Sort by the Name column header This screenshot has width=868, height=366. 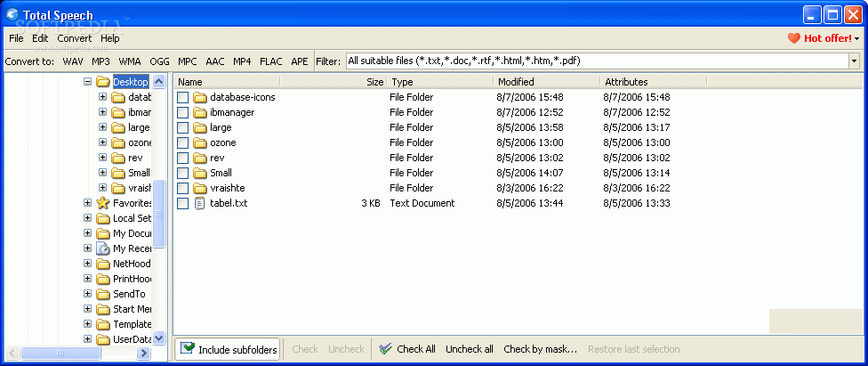(229, 82)
